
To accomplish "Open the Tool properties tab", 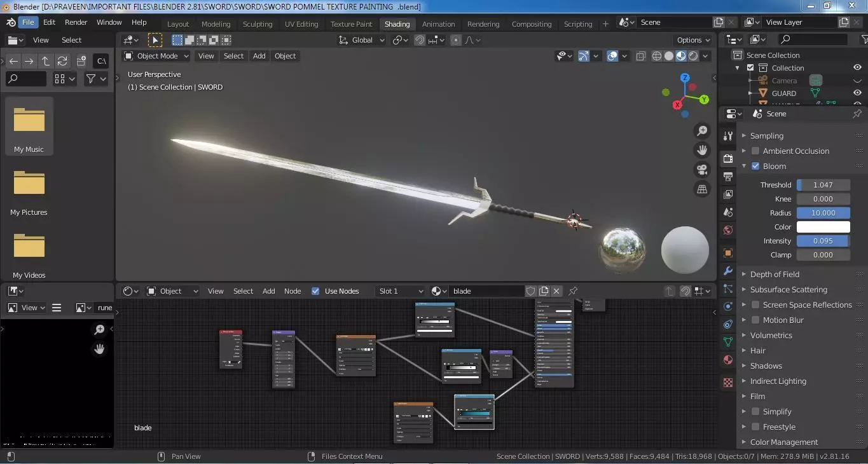I will pyautogui.click(x=728, y=136).
